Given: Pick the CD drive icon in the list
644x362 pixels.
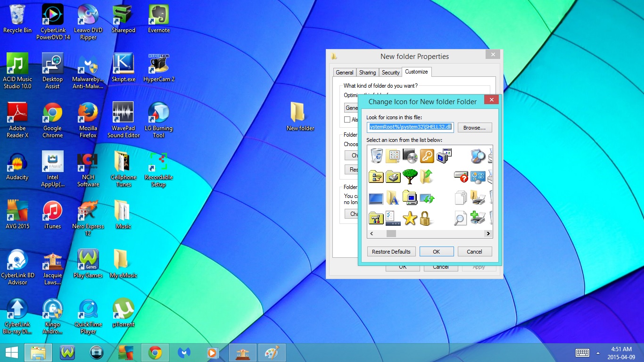Looking at the screenshot, I should click(410, 156).
